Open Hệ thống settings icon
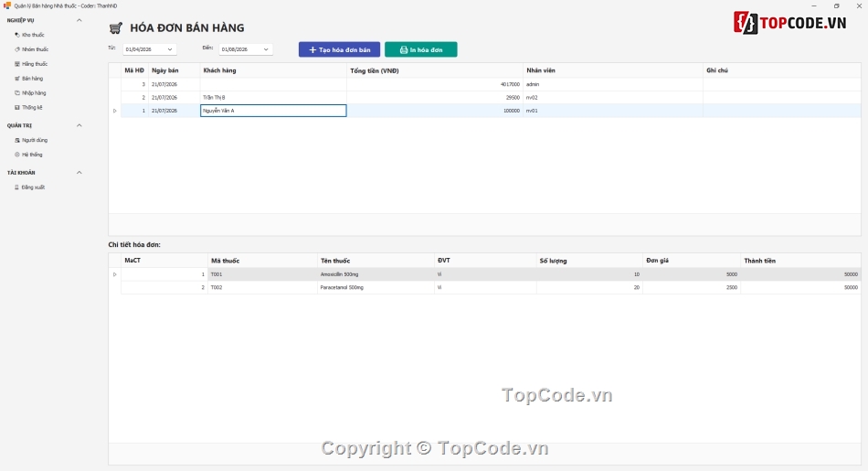 pos(17,155)
